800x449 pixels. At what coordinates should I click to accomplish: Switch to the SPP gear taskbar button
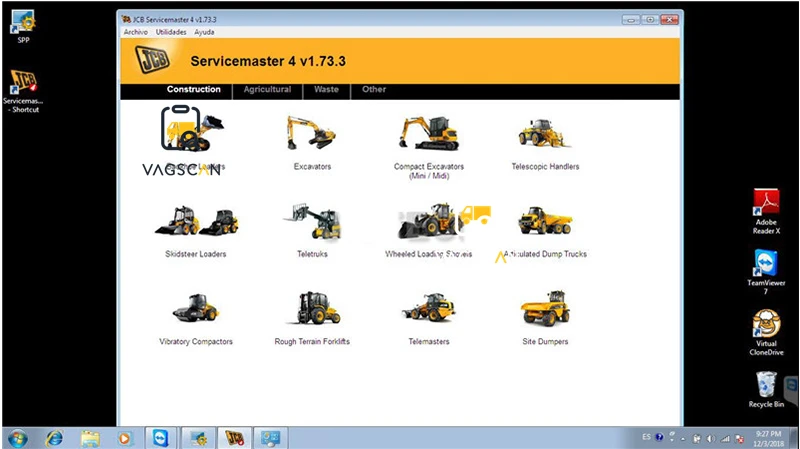[x=198, y=438]
